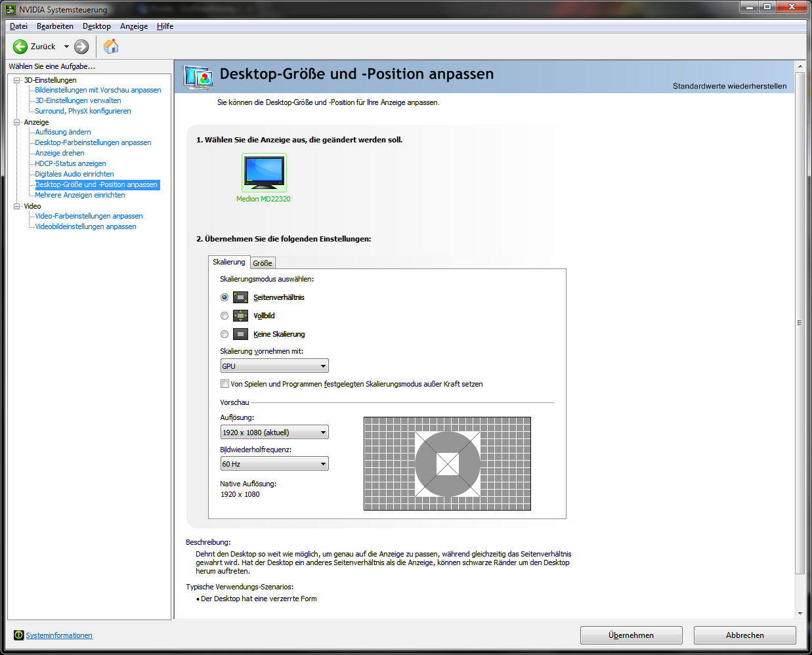Open Auflösung ändern page
The width and height of the screenshot is (812, 655).
tap(63, 132)
